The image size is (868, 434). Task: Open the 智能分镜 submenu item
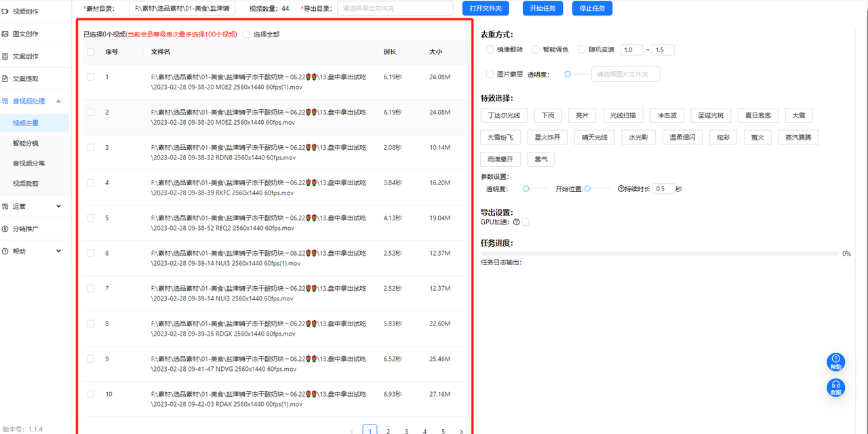26,143
